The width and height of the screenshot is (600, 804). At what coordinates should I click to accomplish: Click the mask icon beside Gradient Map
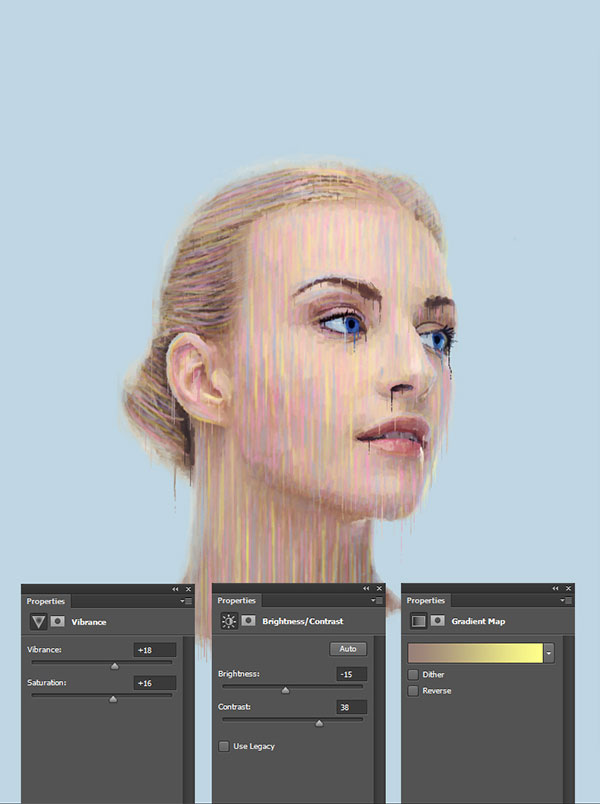(x=437, y=621)
